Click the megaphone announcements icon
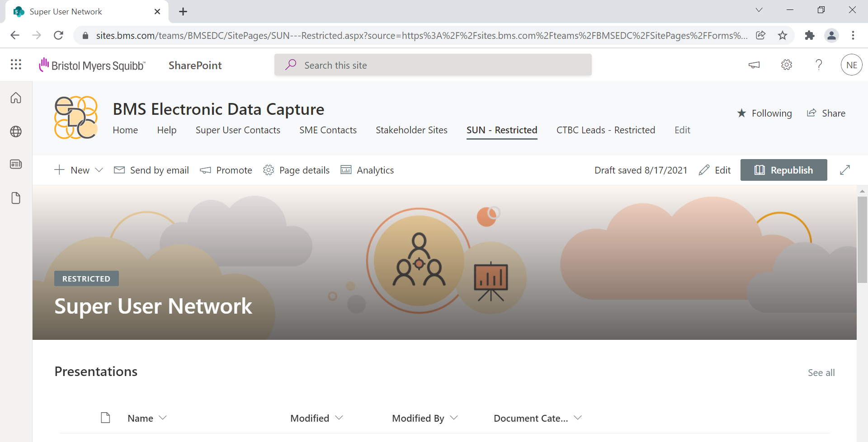Viewport: 868px width, 442px height. tap(754, 65)
